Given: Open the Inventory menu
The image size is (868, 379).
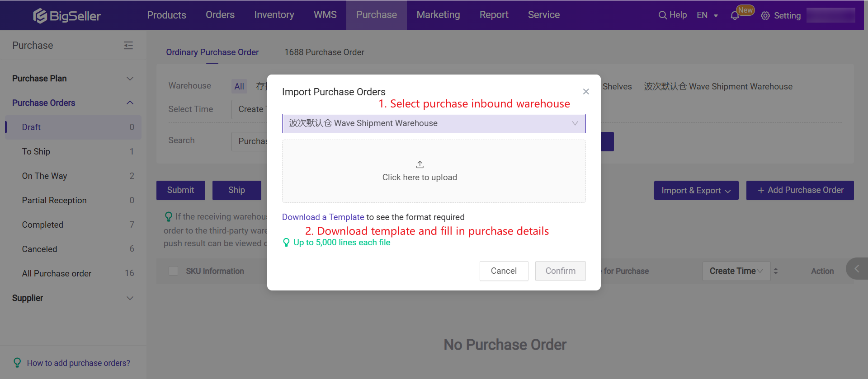Looking at the screenshot, I should coord(274,15).
